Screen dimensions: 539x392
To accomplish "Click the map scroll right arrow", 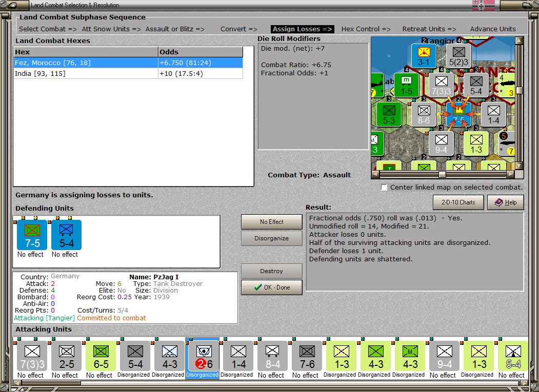I will [x=511, y=175].
